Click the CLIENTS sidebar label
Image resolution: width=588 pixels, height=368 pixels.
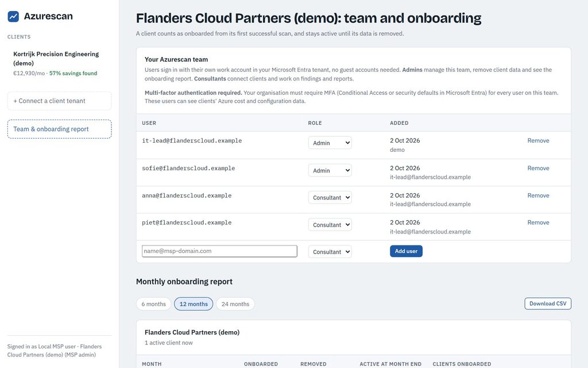(19, 37)
